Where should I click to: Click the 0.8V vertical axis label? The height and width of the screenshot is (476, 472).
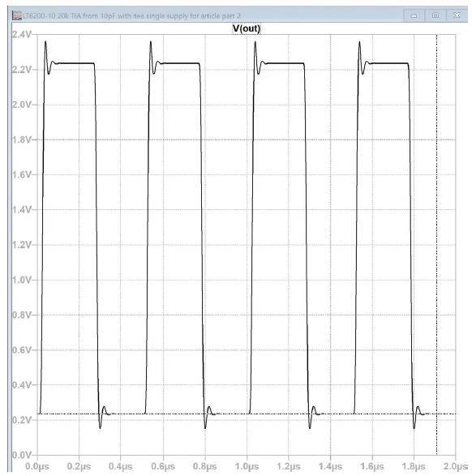click(x=22, y=315)
